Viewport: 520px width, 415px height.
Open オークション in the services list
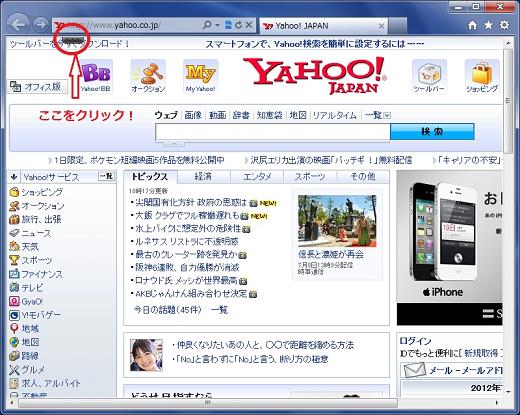[43, 206]
